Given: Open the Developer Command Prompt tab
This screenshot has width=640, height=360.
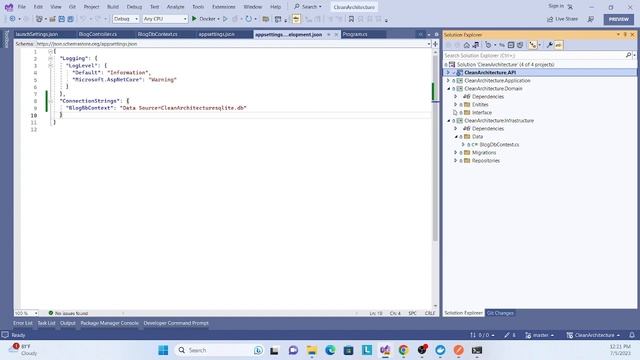Looking at the screenshot, I should click(x=176, y=323).
